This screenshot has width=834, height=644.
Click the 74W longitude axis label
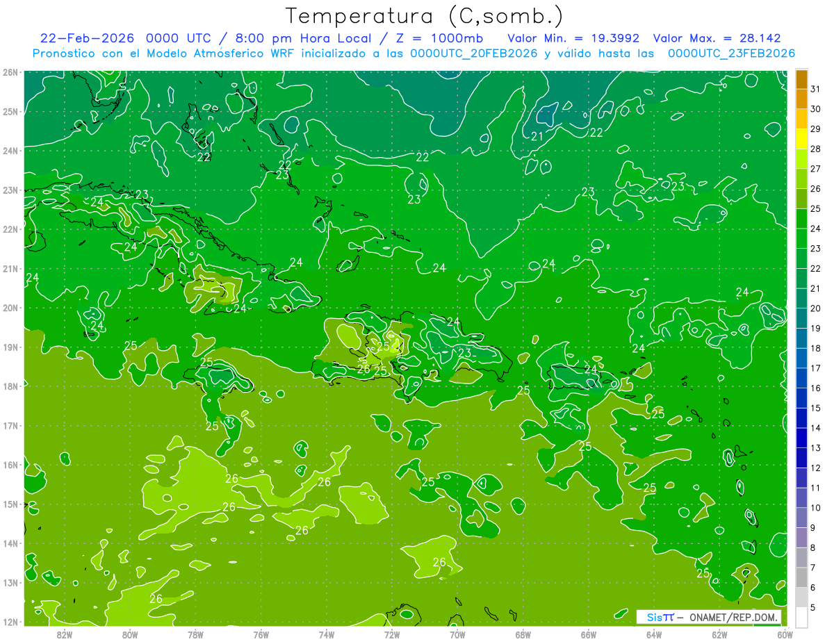326,634
